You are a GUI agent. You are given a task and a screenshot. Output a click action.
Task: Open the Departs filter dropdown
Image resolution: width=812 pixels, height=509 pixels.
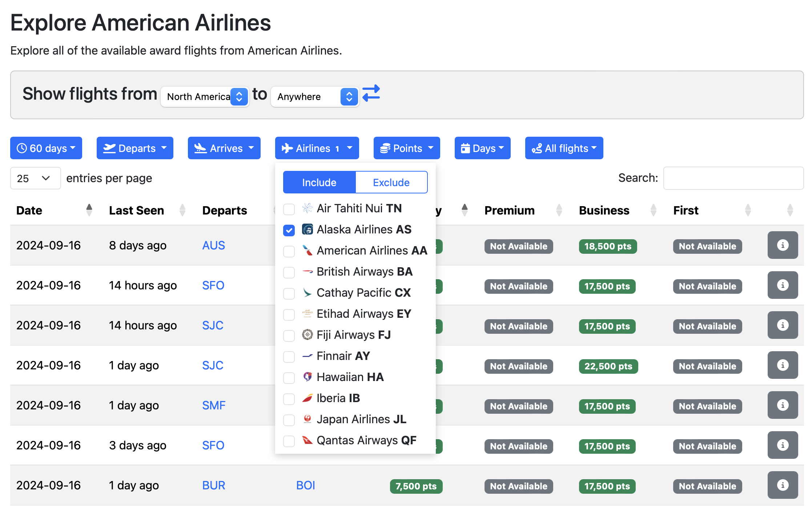135,148
